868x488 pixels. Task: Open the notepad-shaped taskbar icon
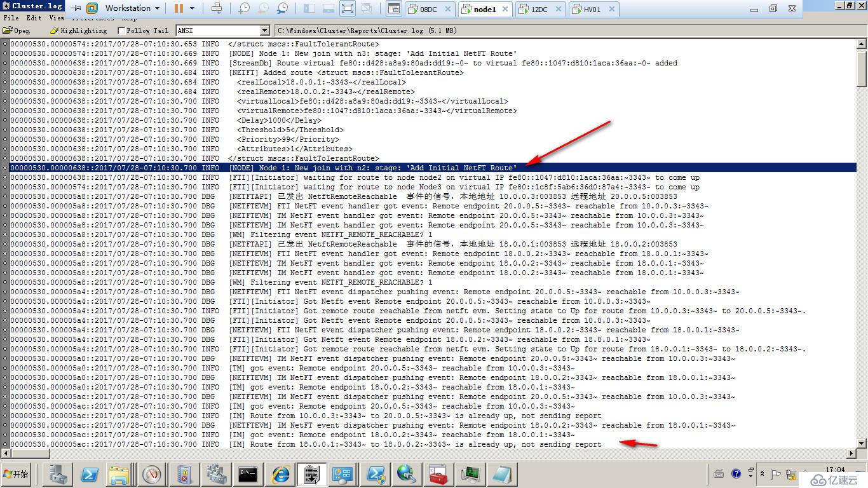click(502, 474)
